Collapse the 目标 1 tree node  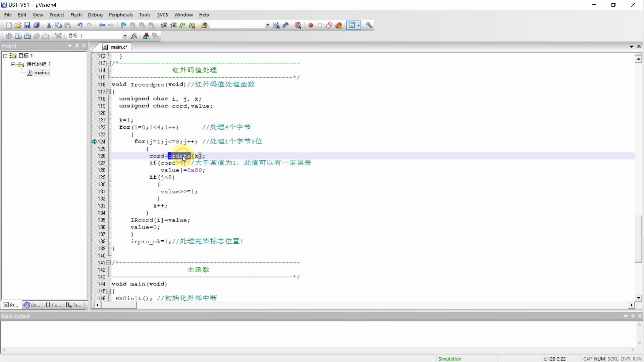[5, 56]
